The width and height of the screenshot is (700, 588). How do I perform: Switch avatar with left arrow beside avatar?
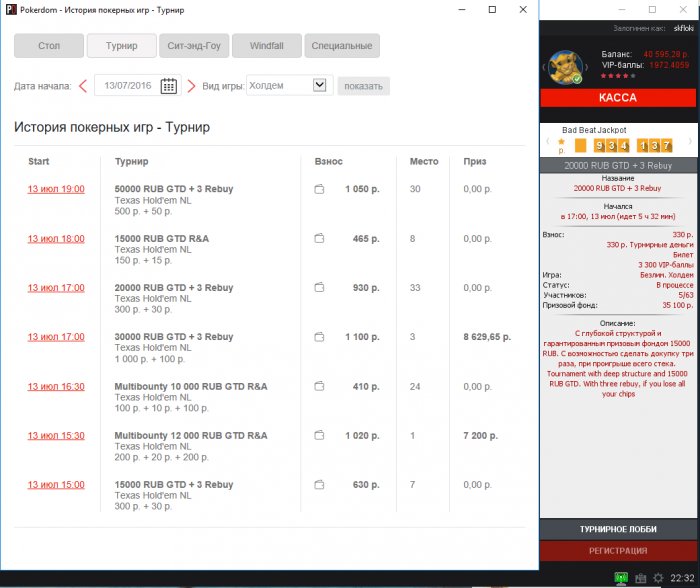[x=544, y=67]
